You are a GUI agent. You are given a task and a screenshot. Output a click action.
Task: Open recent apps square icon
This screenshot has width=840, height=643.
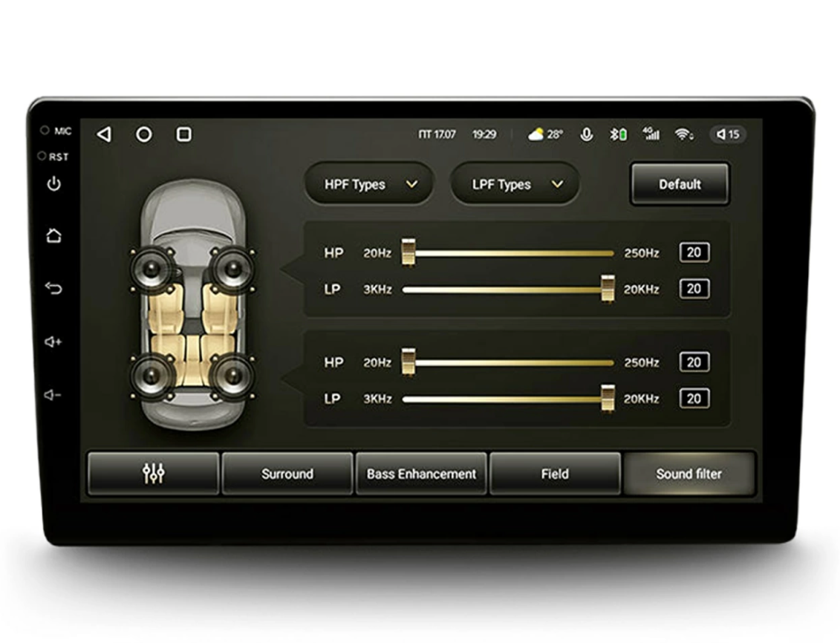point(183,134)
